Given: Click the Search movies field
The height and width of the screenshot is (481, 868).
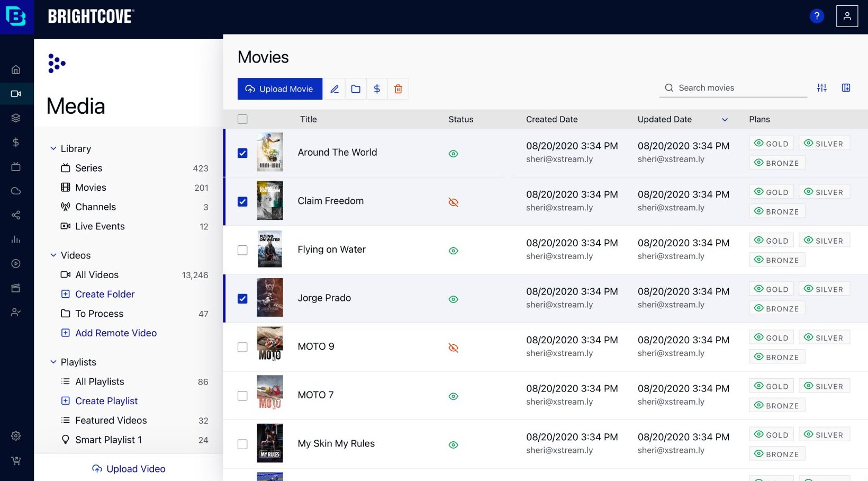Looking at the screenshot, I should [x=734, y=88].
